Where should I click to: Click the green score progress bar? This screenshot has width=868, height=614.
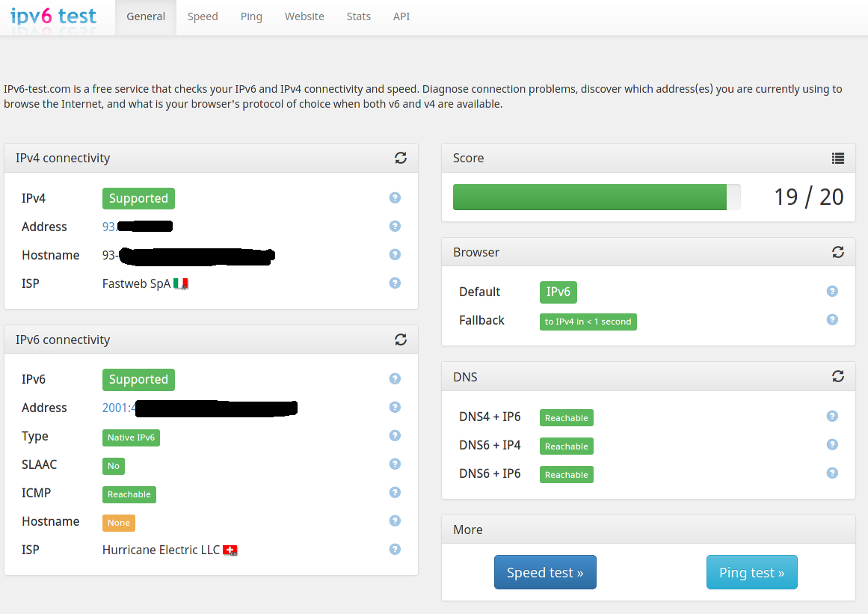pyautogui.click(x=590, y=197)
